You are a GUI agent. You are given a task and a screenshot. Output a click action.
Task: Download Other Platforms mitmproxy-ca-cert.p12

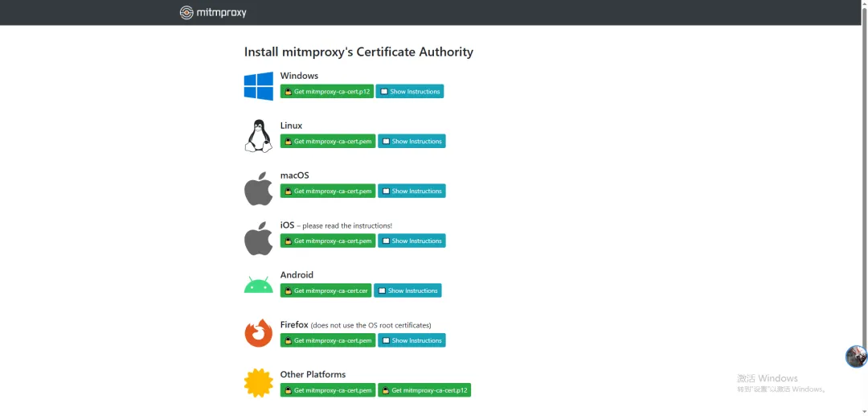tap(424, 391)
